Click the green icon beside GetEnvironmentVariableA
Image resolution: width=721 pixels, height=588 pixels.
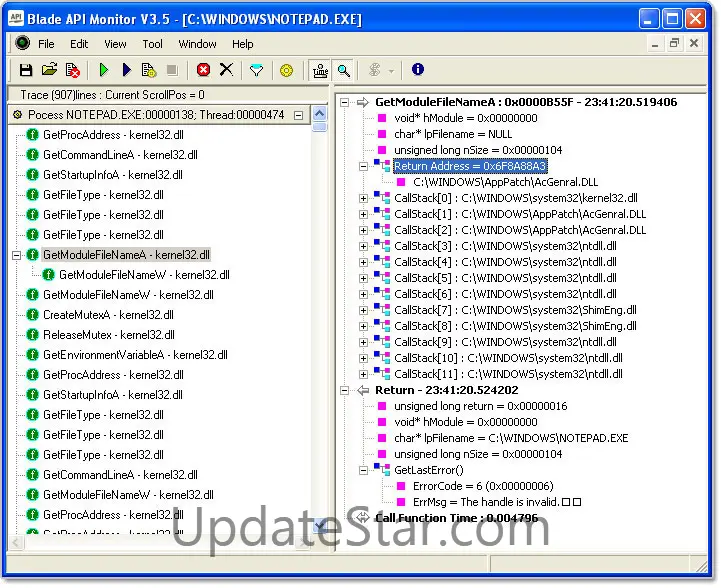coord(32,355)
